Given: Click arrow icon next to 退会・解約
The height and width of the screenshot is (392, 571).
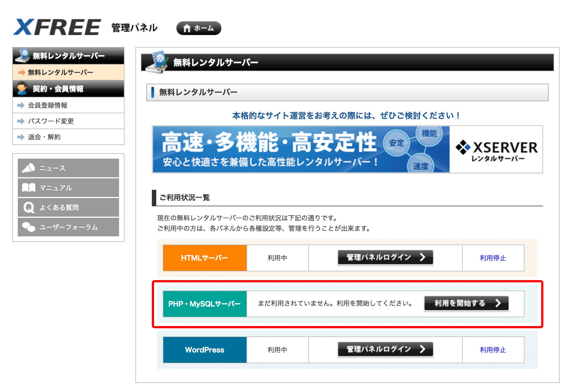Looking at the screenshot, I should [21, 137].
